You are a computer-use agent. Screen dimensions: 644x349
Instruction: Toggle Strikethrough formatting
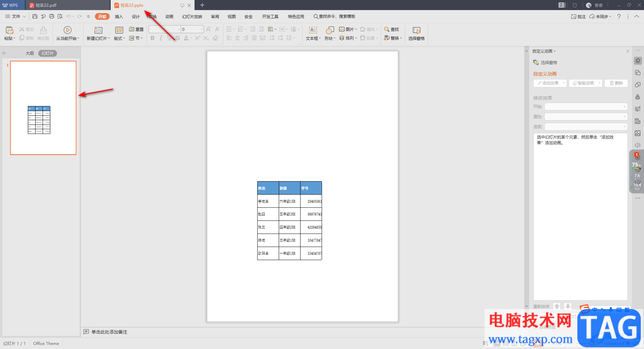click(x=178, y=38)
